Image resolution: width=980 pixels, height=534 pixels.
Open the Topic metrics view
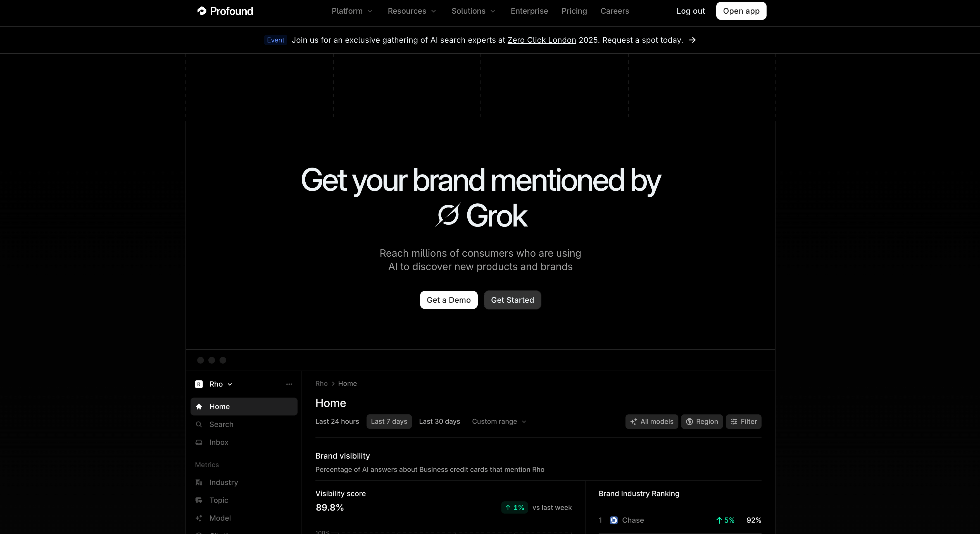(218, 500)
